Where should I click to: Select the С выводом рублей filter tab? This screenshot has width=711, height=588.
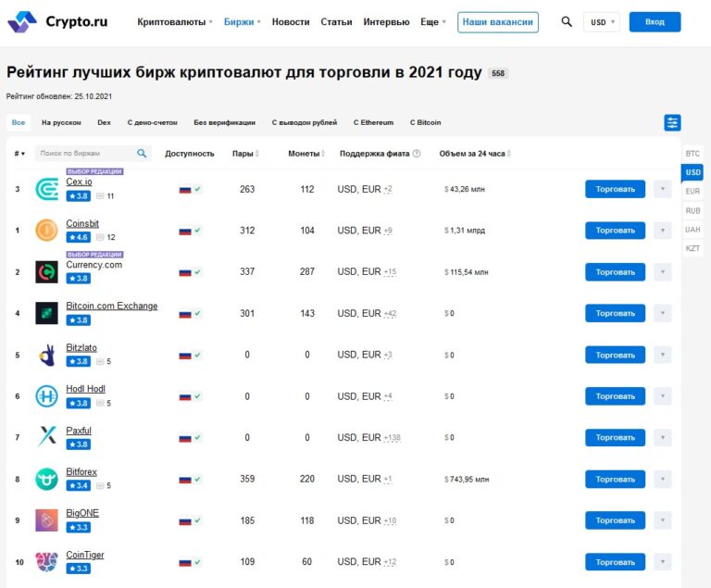305,122
